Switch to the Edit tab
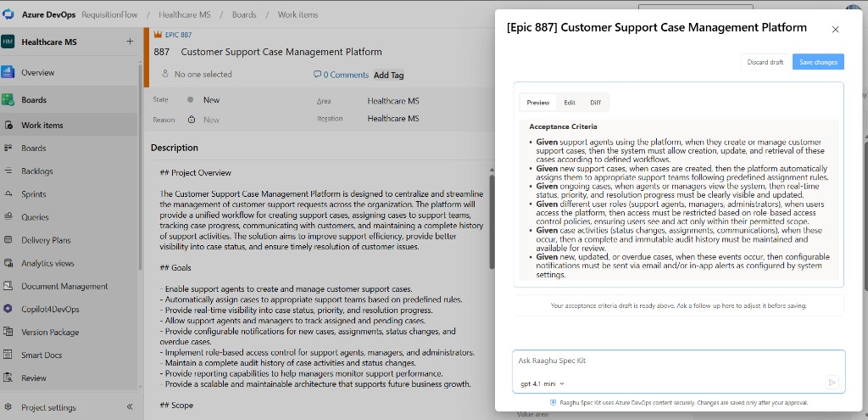Screen dimensions: 868x420 tap(570, 103)
